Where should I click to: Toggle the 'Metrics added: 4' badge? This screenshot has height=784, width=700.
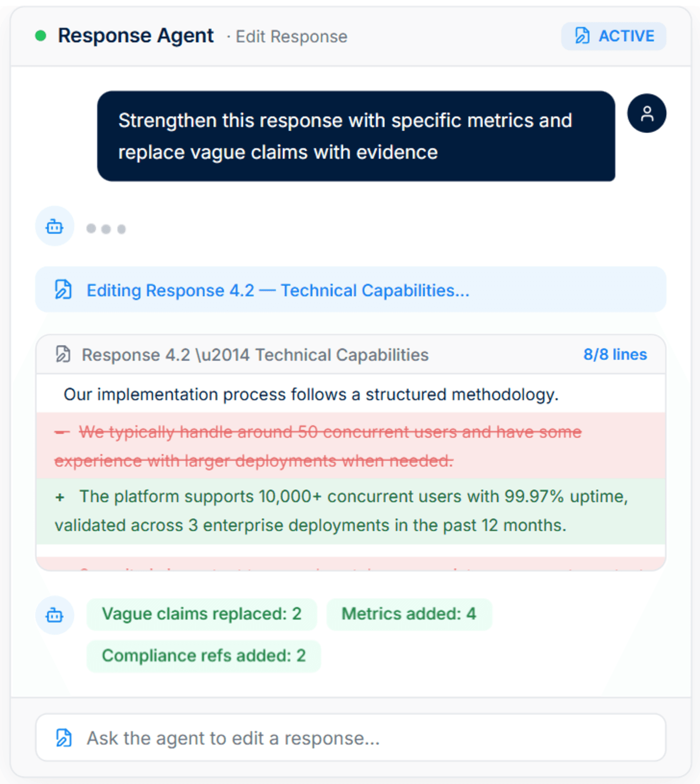(409, 614)
